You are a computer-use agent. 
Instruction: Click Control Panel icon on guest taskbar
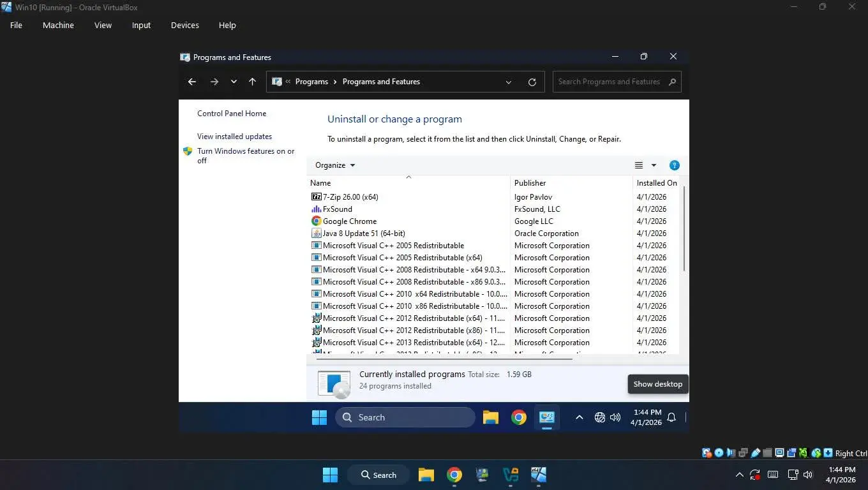(547, 417)
